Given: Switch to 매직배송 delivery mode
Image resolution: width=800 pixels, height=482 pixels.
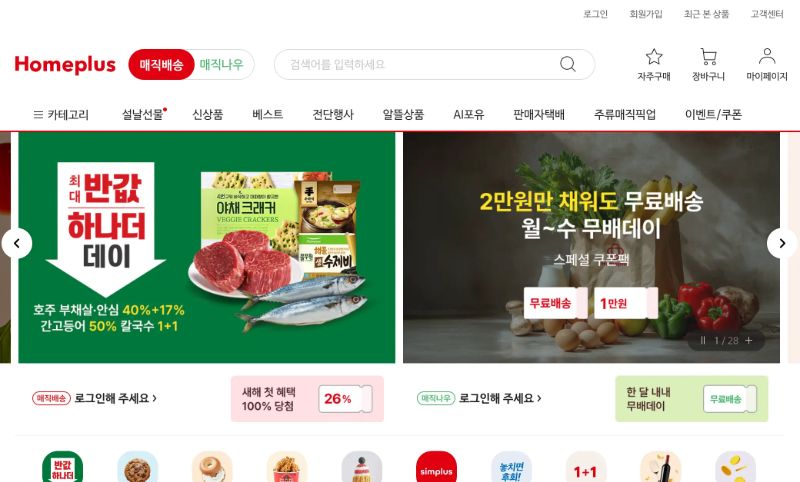Looking at the screenshot, I should coord(161,64).
